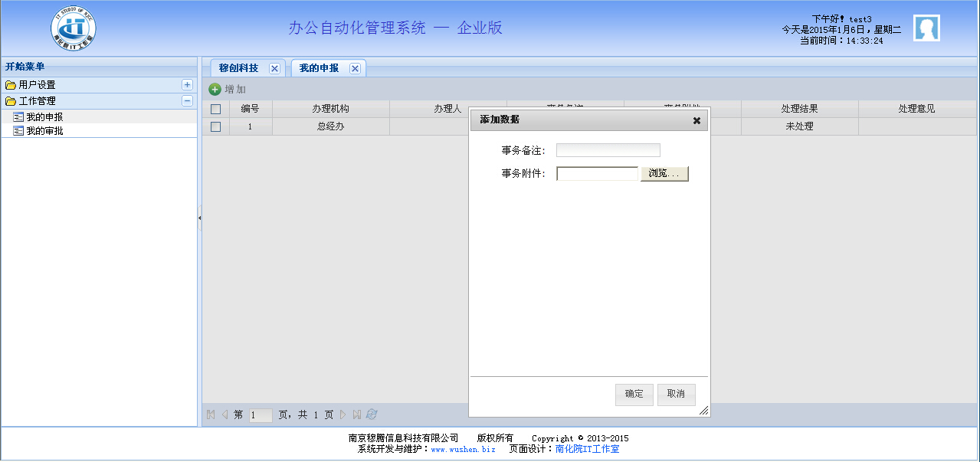
Task: Click the 事务备注 text field
Action: pos(608,150)
